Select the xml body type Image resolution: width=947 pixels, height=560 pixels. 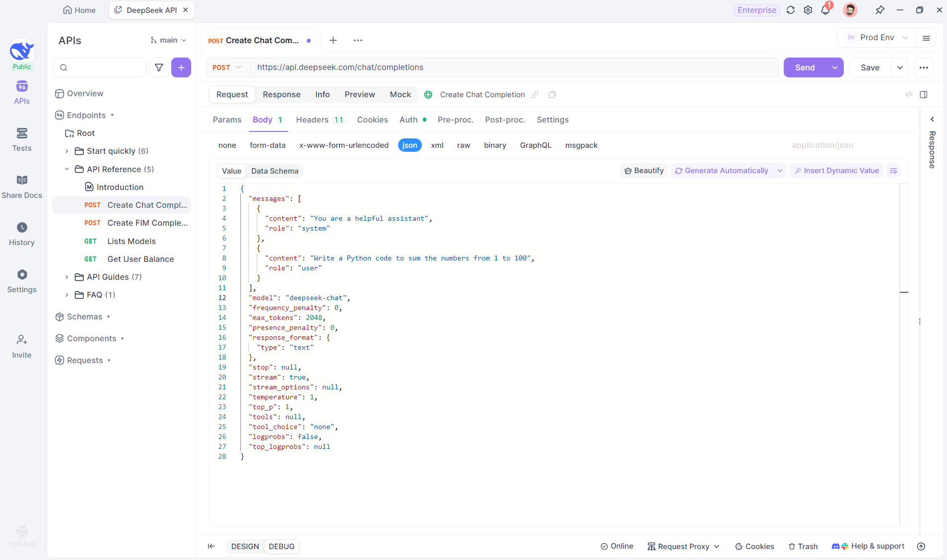click(437, 145)
